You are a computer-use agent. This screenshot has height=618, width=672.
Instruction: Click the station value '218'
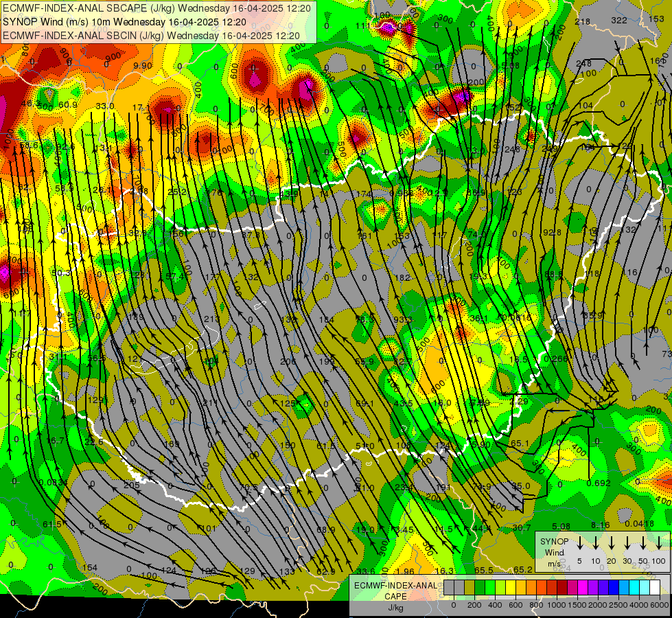point(583,21)
